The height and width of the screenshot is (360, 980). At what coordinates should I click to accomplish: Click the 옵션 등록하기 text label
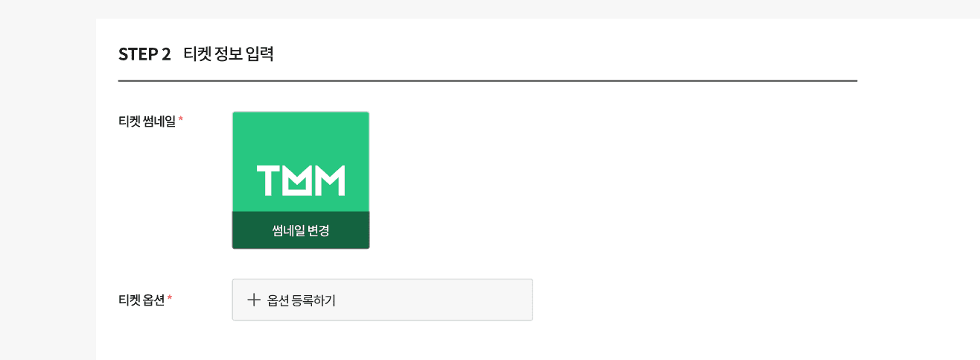click(302, 300)
